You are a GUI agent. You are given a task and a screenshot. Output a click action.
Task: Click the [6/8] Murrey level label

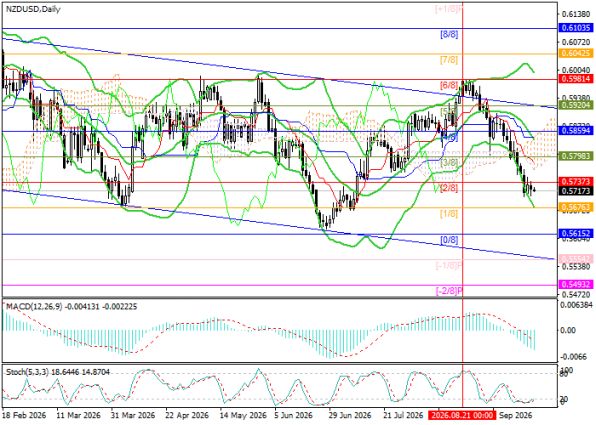coord(449,86)
